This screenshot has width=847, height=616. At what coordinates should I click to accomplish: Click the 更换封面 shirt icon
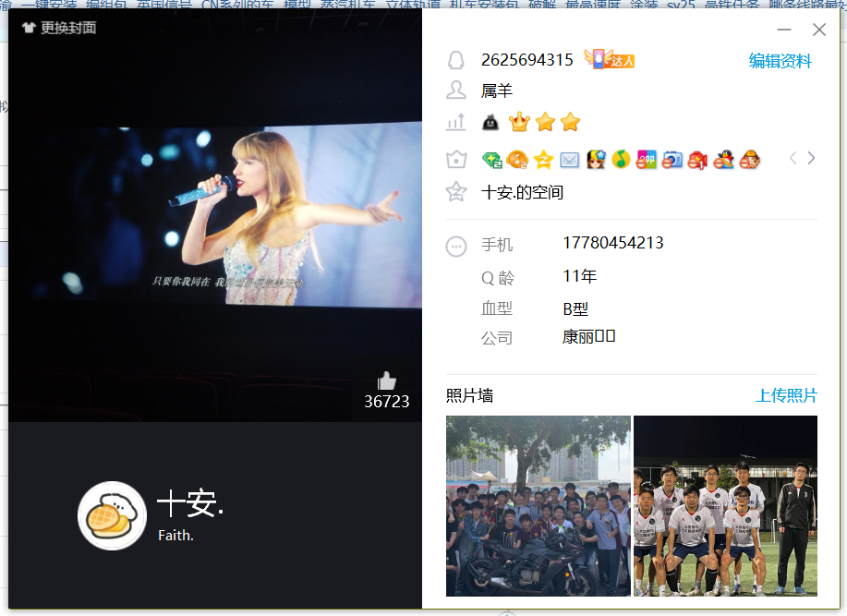tap(29, 28)
